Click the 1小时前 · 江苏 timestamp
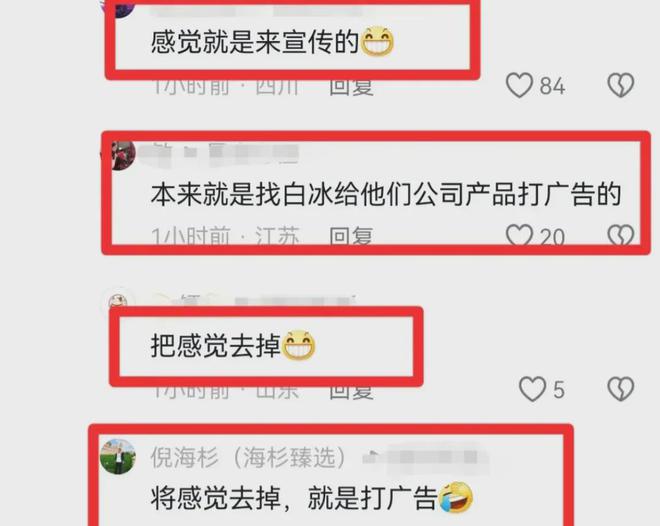The width and height of the screenshot is (660, 526). tap(225, 236)
